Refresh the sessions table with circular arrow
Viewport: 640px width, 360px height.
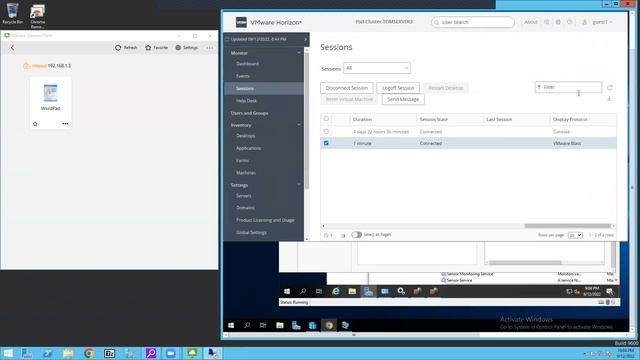click(609, 87)
